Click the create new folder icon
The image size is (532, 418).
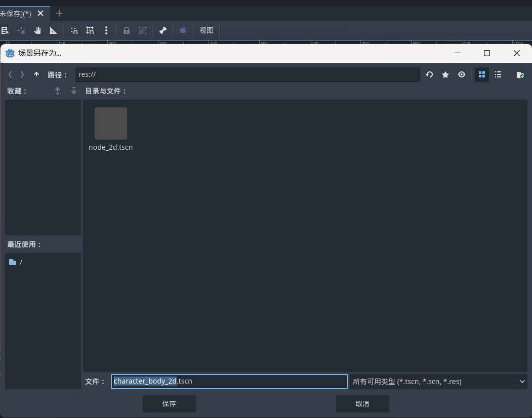tap(520, 75)
